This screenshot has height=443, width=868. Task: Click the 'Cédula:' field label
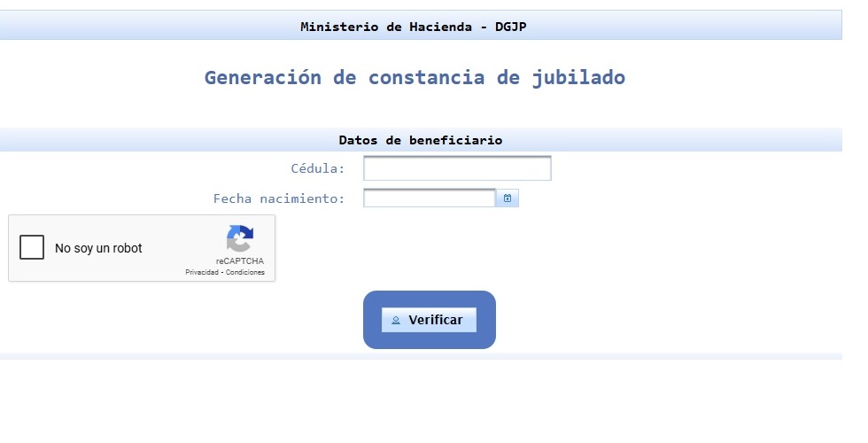[x=317, y=168]
